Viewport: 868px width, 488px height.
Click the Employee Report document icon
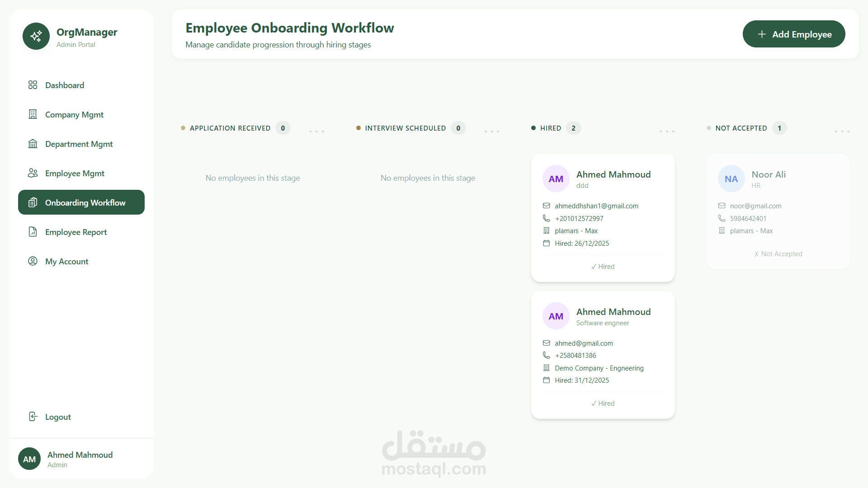(x=33, y=232)
